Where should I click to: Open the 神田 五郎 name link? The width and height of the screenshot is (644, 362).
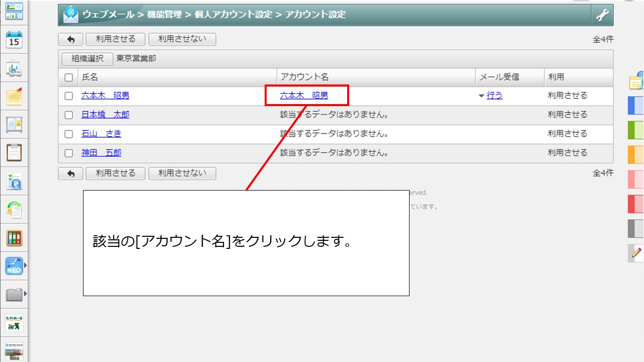[101, 153]
